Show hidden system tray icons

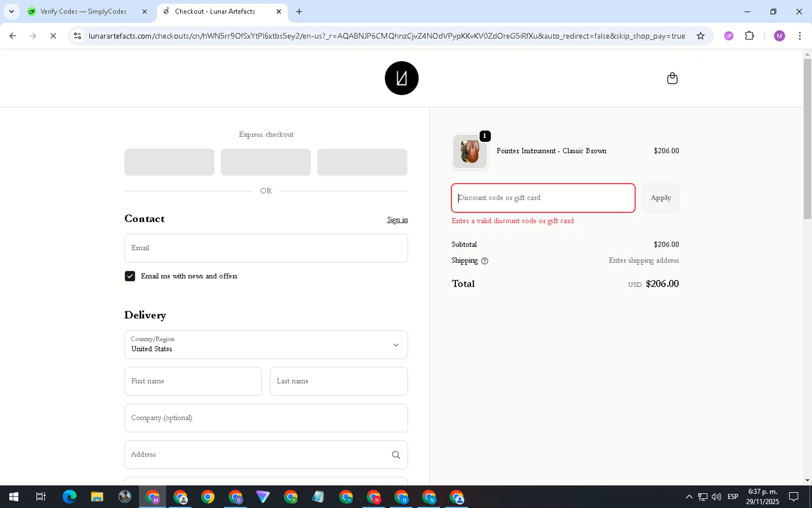pos(689,497)
